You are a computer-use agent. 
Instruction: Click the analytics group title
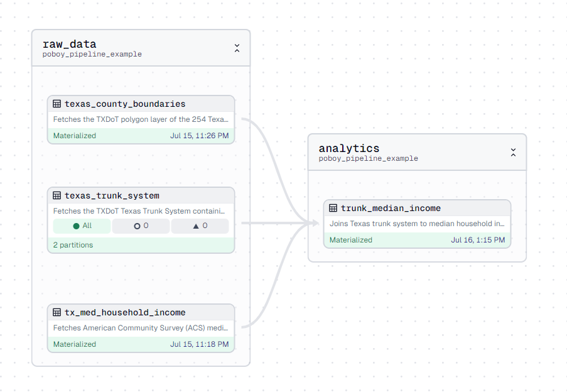pos(349,148)
